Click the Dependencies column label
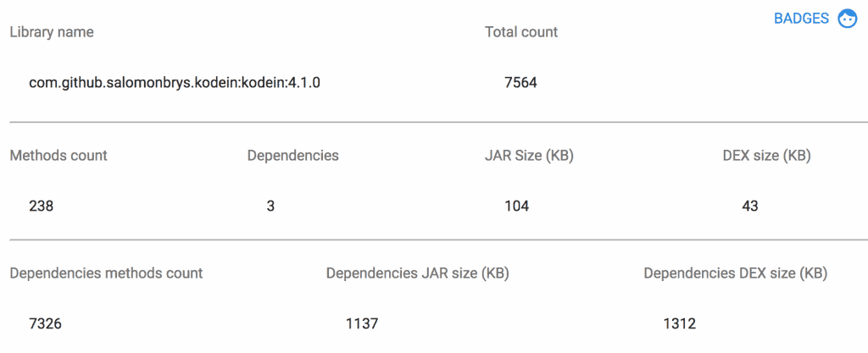Image resolution: width=868 pixels, height=353 pixels. click(x=292, y=156)
